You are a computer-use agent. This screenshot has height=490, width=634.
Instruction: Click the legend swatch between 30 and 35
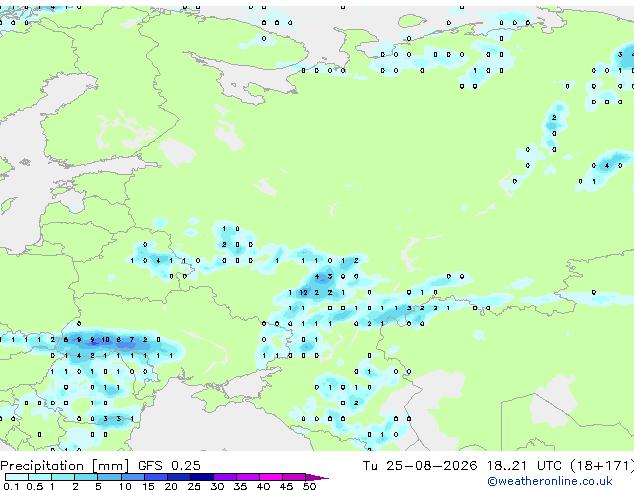225,477
